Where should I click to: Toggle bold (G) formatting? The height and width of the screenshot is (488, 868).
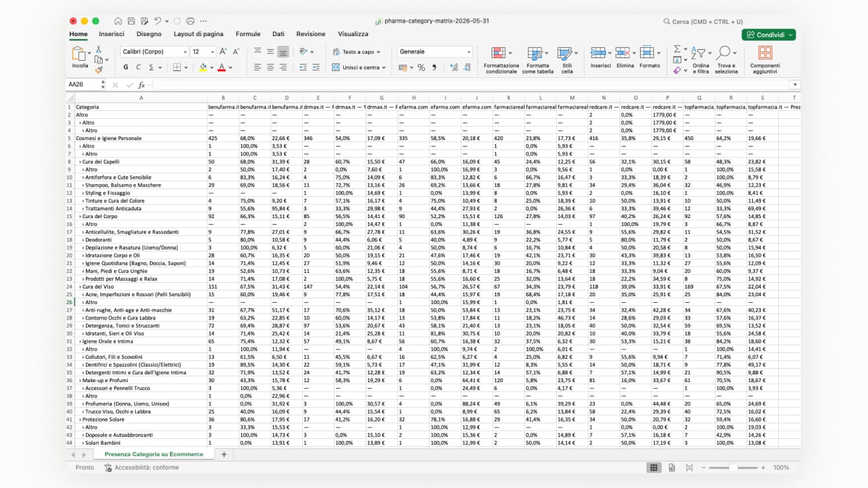point(125,67)
